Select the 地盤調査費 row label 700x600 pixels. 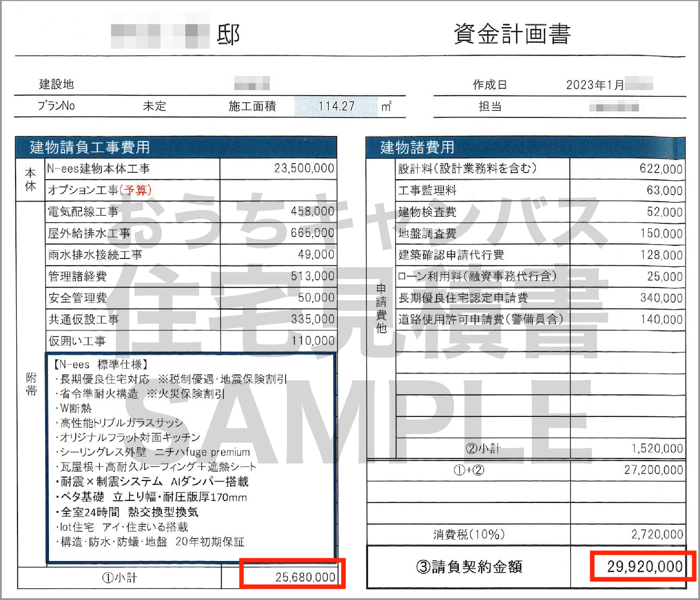[x=427, y=233]
